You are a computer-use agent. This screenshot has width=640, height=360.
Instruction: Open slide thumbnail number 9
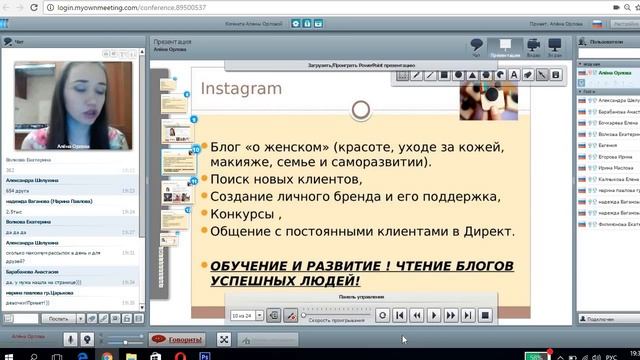177,131
